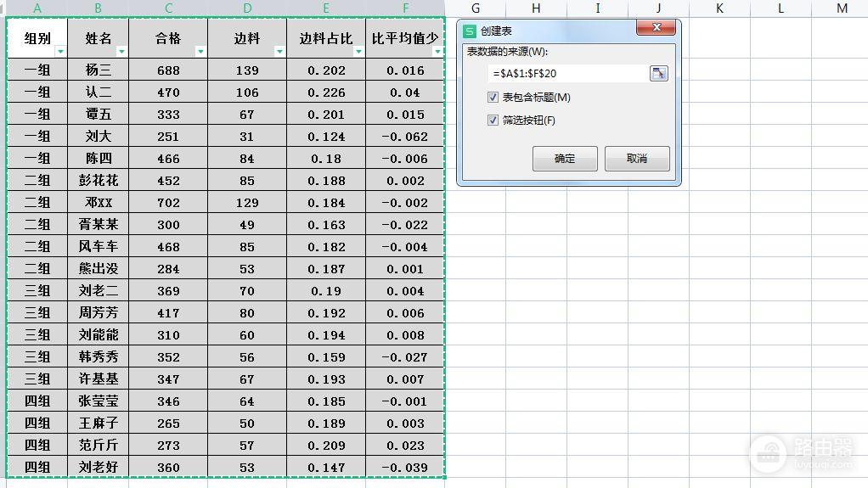868x488 pixels.
Task: Click the cell showing -0.039
Action: pyautogui.click(x=405, y=468)
